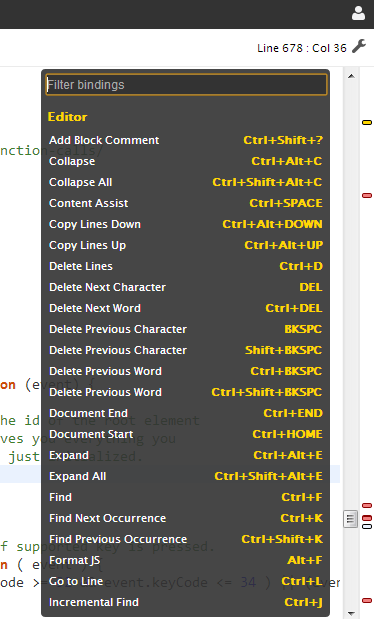Screen dimensions: 374x619
Task: Choose Collapse All entry
Action: 186,182
